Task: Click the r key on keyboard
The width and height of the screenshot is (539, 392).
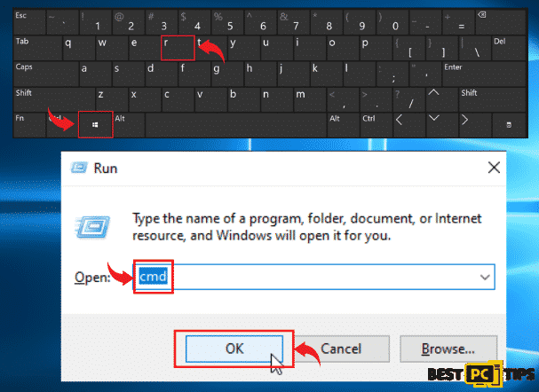Action: [178, 48]
